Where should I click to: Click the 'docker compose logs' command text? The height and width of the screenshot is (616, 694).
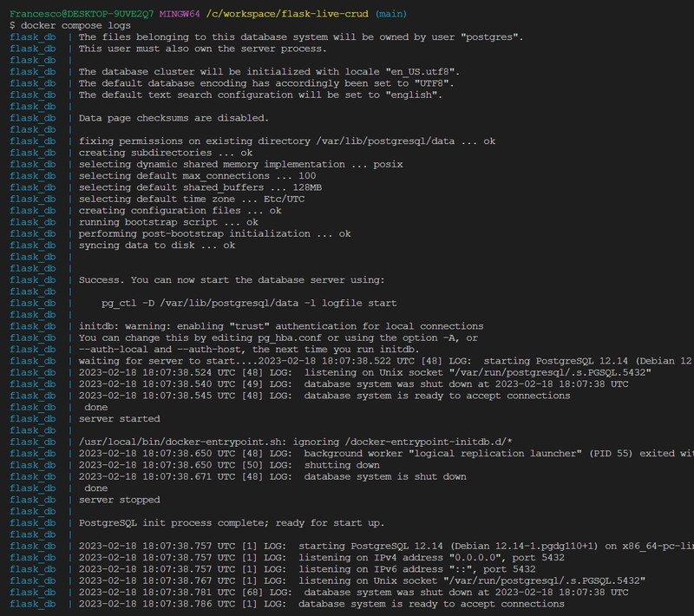coord(75,25)
